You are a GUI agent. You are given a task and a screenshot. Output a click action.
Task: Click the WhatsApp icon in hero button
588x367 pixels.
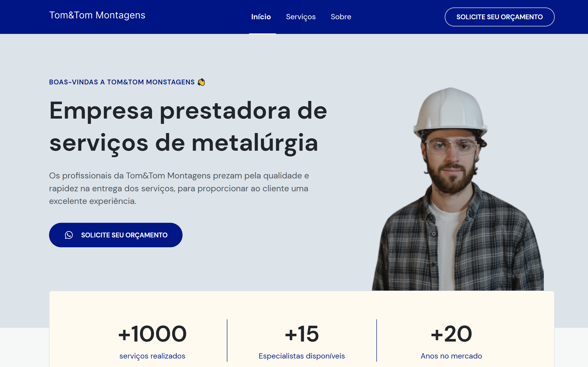click(69, 235)
